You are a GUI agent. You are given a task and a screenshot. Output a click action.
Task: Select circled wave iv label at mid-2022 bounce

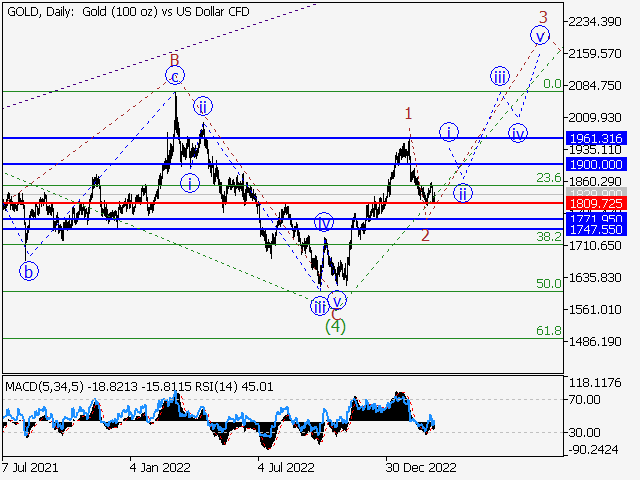(324, 222)
